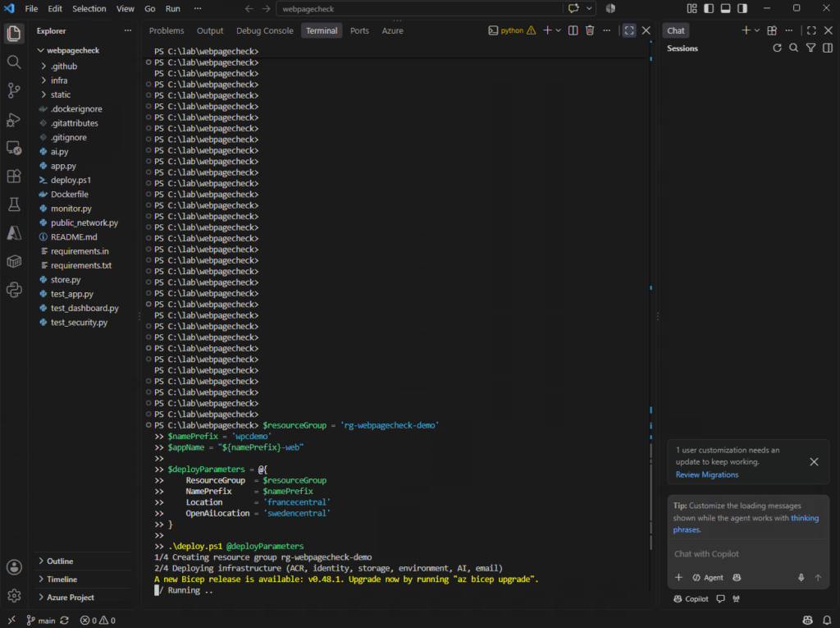Open the Source Control view
840x628 pixels.
pos(14,90)
